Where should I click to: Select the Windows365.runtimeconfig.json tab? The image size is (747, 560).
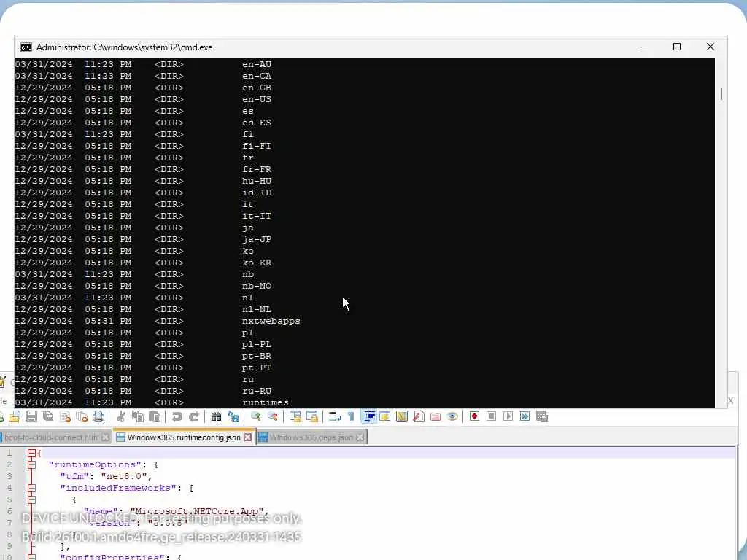coord(183,437)
